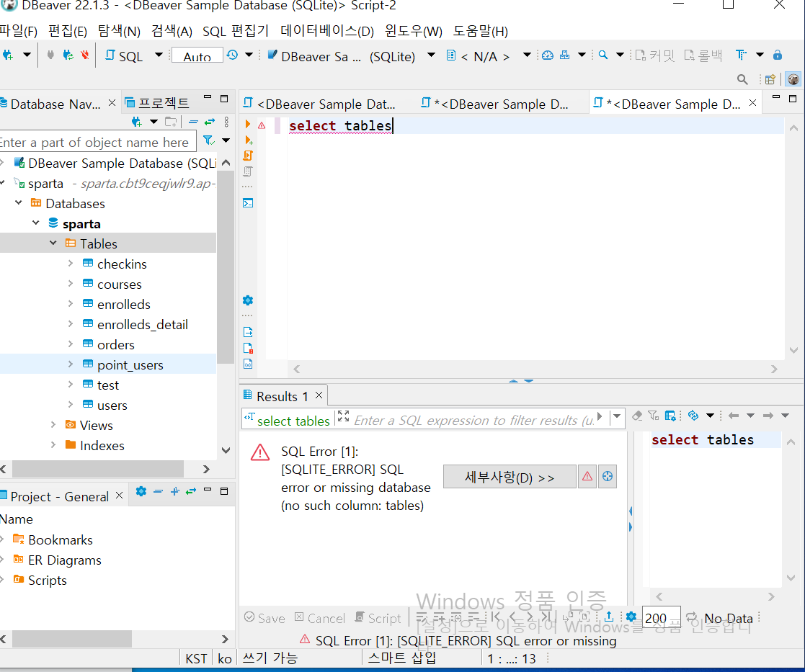The width and height of the screenshot is (805, 672).
Task: Click link with editor arrows icon in navigator
Action: click(x=210, y=122)
